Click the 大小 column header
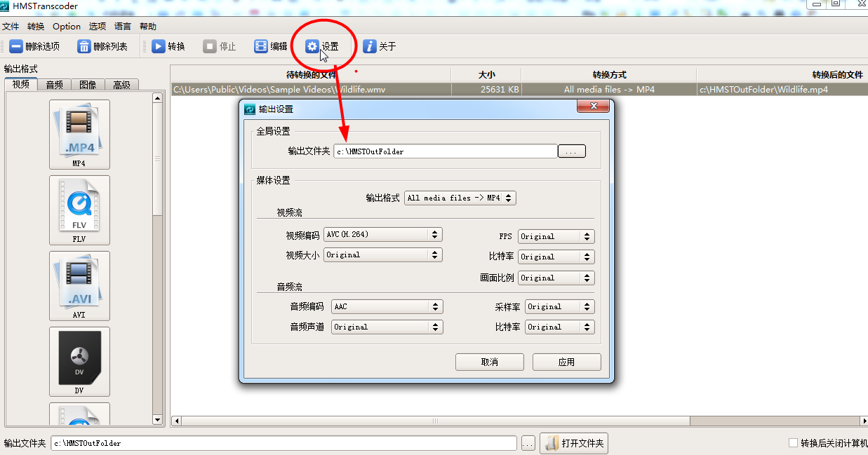 [486, 75]
